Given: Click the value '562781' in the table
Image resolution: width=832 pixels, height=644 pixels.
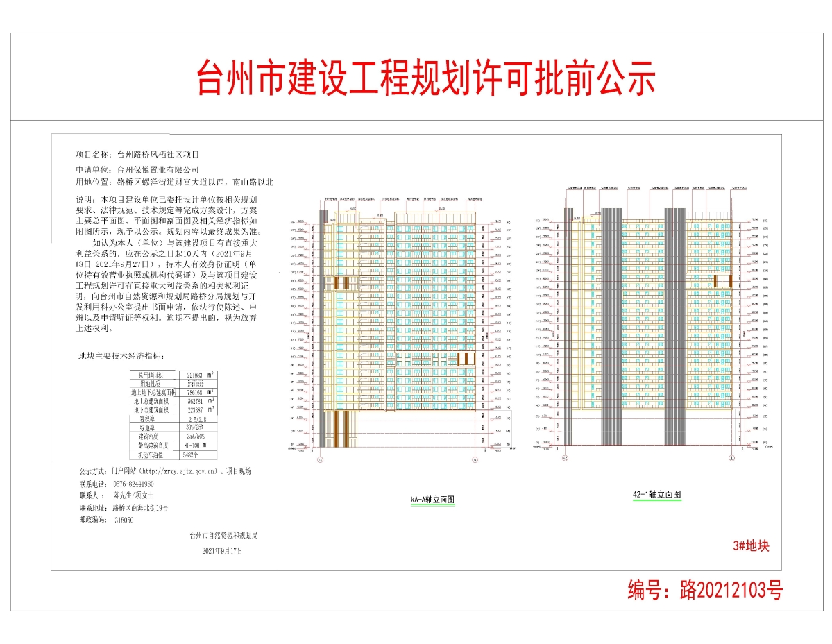Looking at the screenshot, I should (195, 402).
